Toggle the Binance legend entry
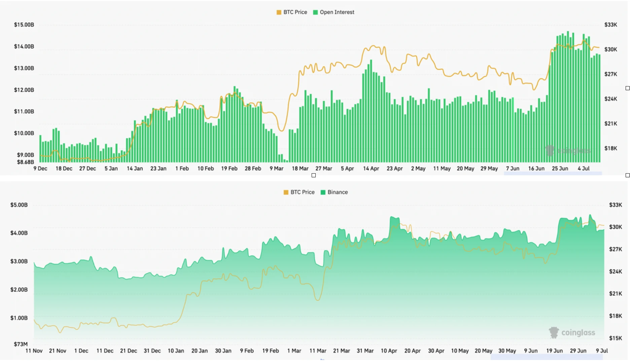Image resolution: width=630 pixels, height=364 pixels. [334, 192]
